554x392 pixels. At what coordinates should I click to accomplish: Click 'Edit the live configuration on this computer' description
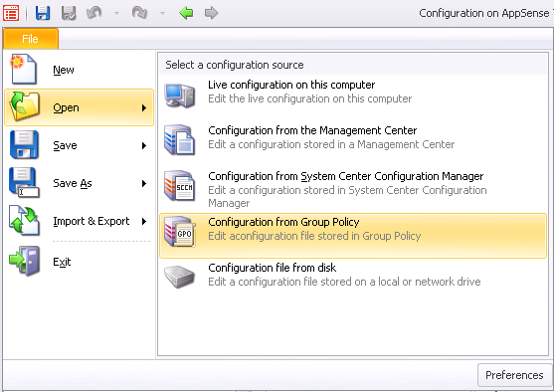pos(310,98)
